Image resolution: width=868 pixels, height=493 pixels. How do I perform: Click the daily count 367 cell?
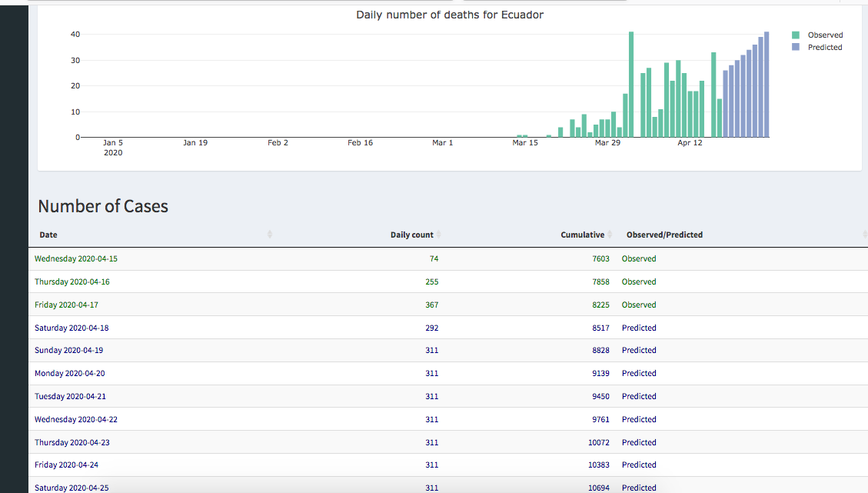431,305
